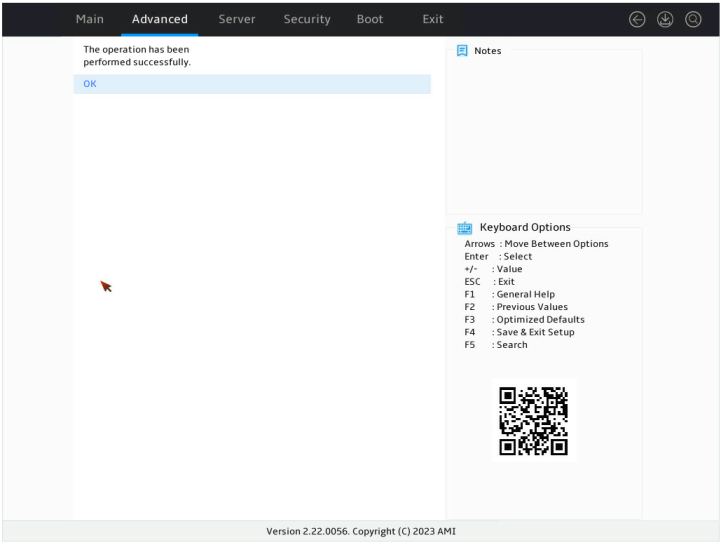Screen dimensions: 728x545
Task: Switch to the Main tab
Action: [x=91, y=19]
